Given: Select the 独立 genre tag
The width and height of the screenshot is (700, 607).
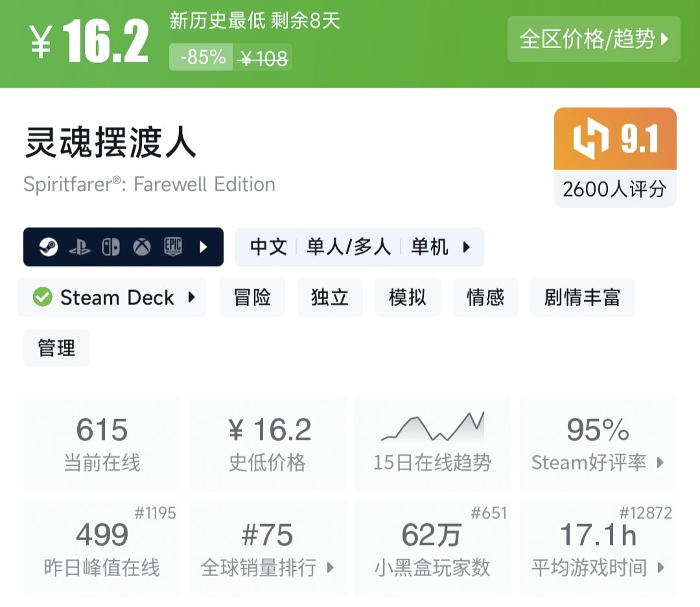Looking at the screenshot, I should click(330, 298).
